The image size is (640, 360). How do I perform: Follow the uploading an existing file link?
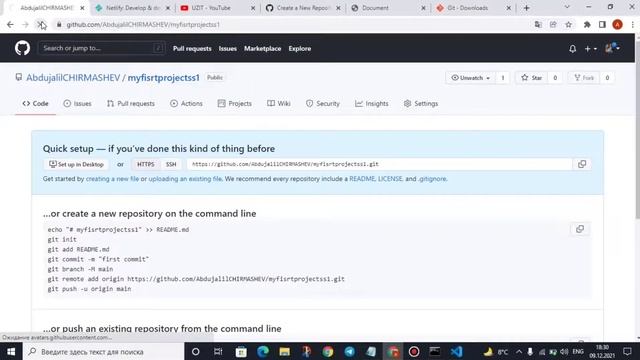point(185,179)
